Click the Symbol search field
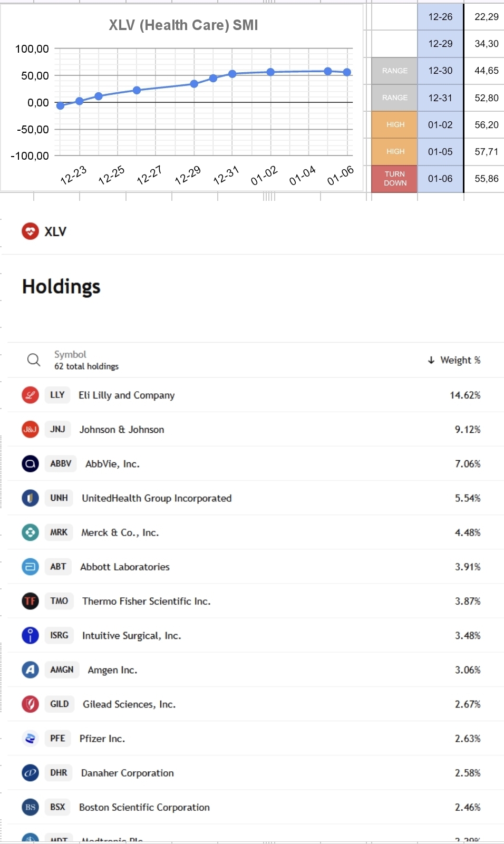 [x=86, y=360]
